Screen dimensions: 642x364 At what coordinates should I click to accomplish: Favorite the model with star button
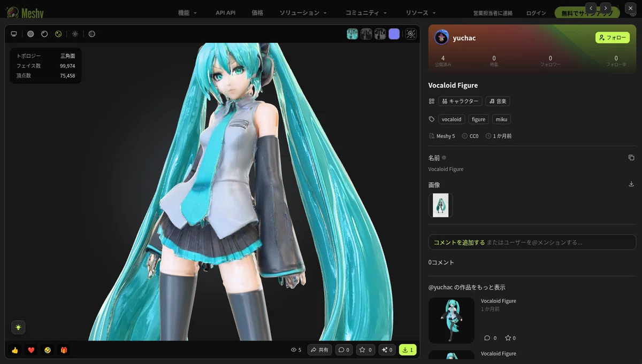366,350
